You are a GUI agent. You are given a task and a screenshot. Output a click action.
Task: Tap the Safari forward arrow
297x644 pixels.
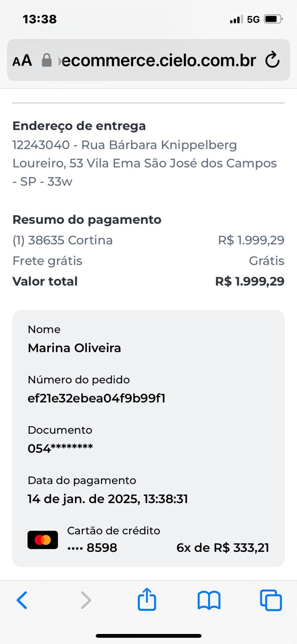tap(86, 600)
